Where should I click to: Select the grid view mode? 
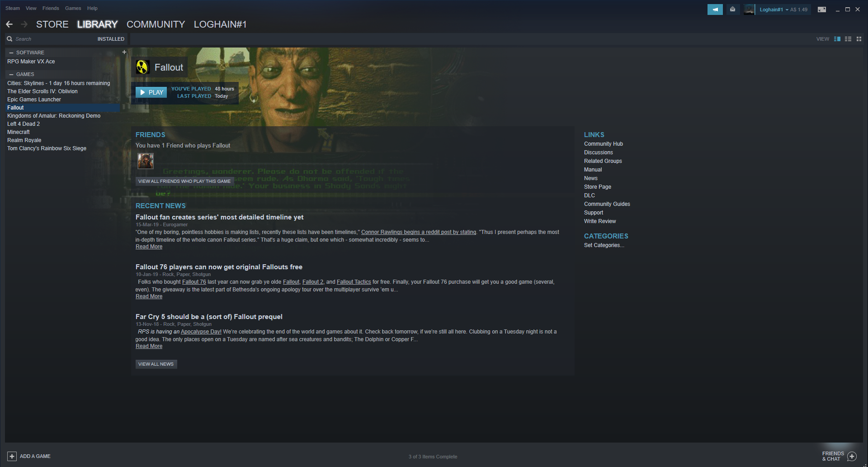click(x=859, y=39)
